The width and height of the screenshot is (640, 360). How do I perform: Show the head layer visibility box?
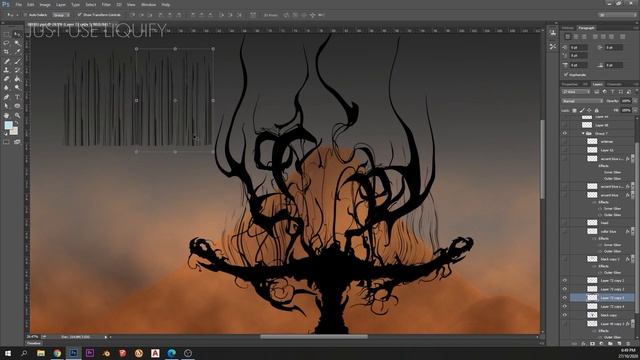click(565, 222)
